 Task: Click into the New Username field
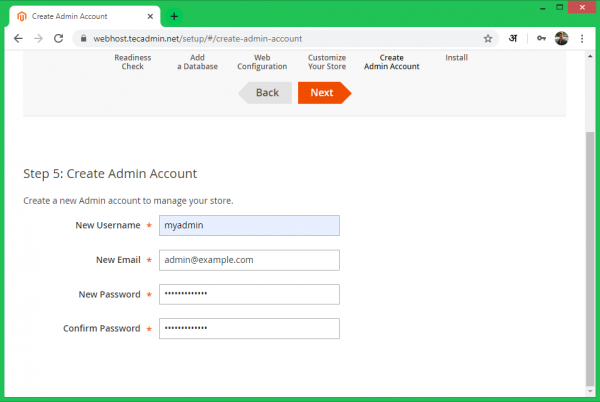(x=249, y=225)
